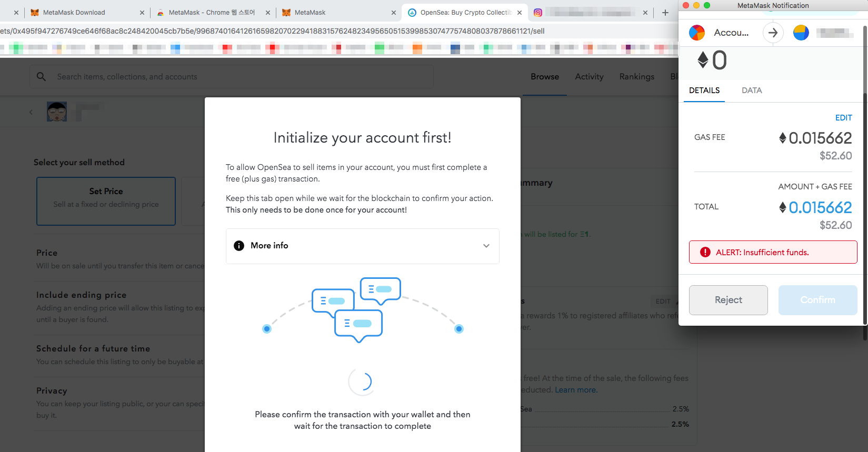Open Browse in OpenSea navigation
The height and width of the screenshot is (452, 868).
[545, 77]
